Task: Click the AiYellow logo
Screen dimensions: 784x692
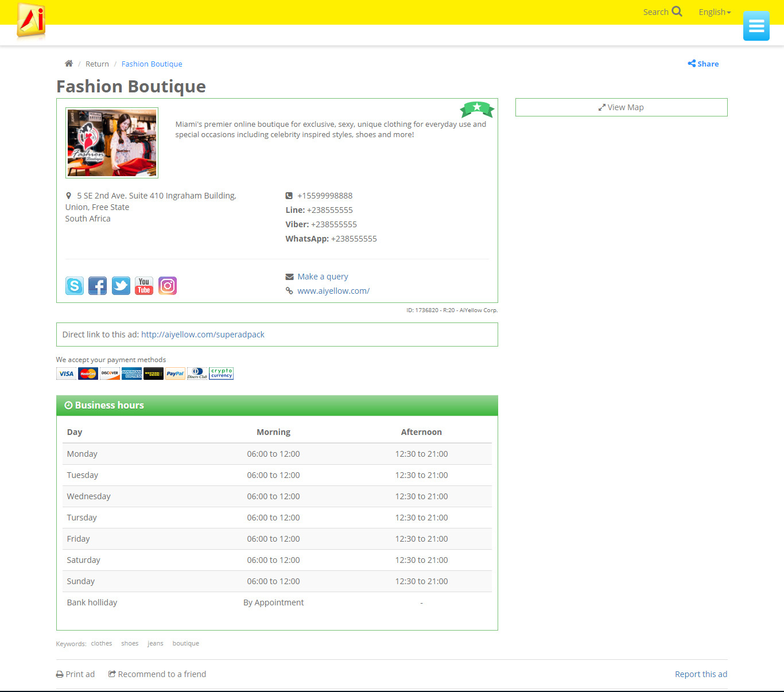Action: 31,20
